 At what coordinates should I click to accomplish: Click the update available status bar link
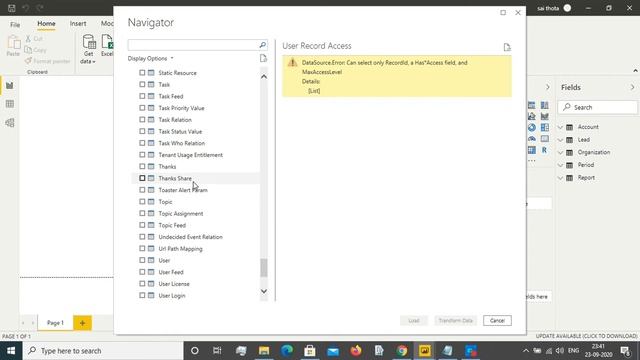point(587,336)
